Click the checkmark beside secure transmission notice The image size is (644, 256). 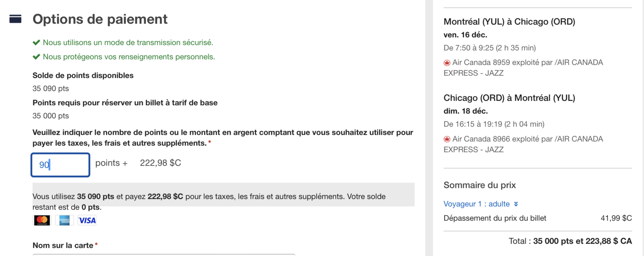36,42
